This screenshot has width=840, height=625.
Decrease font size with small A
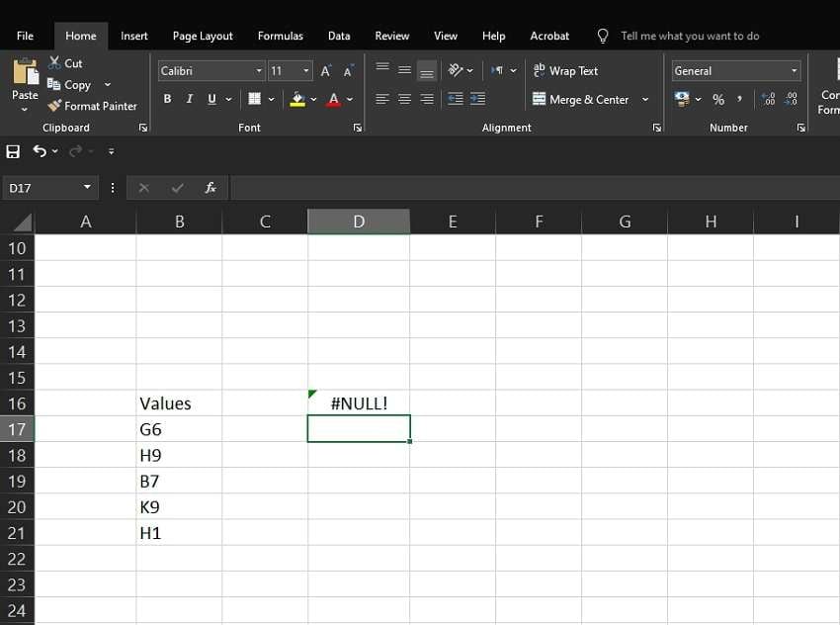348,71
